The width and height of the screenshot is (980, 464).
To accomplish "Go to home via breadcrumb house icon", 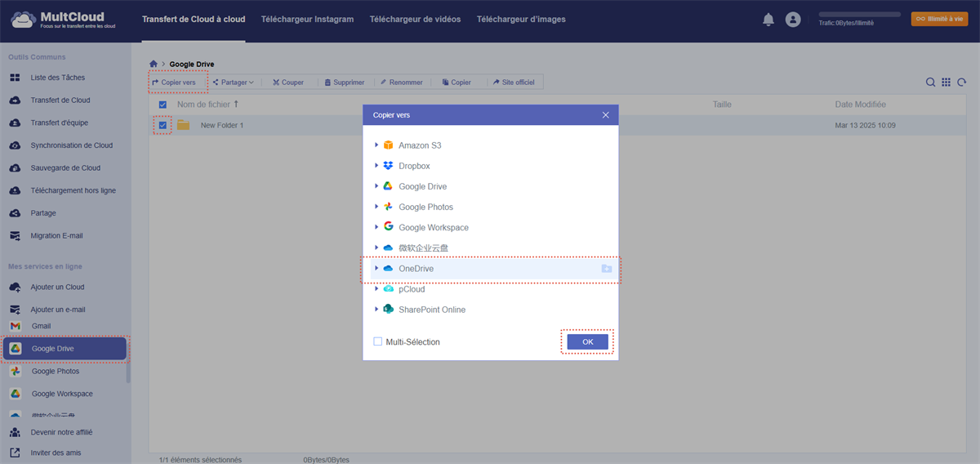I will (154, 64).
